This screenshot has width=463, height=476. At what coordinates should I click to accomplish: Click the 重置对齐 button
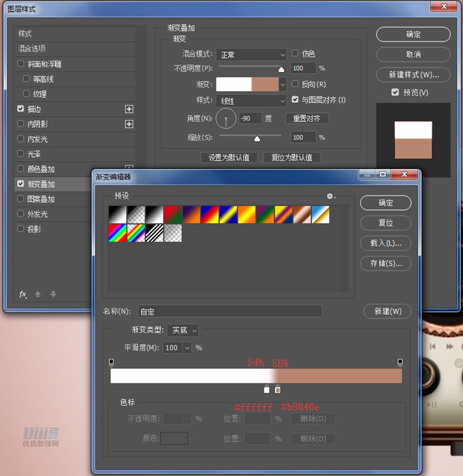(307, 118)
